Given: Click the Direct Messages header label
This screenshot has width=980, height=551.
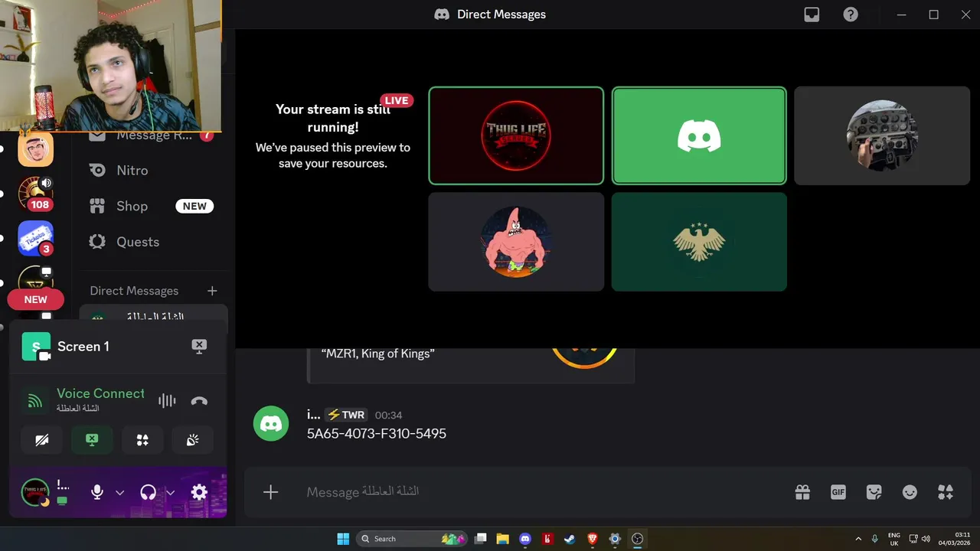Looking at the screenshot, I should (134, 291).
